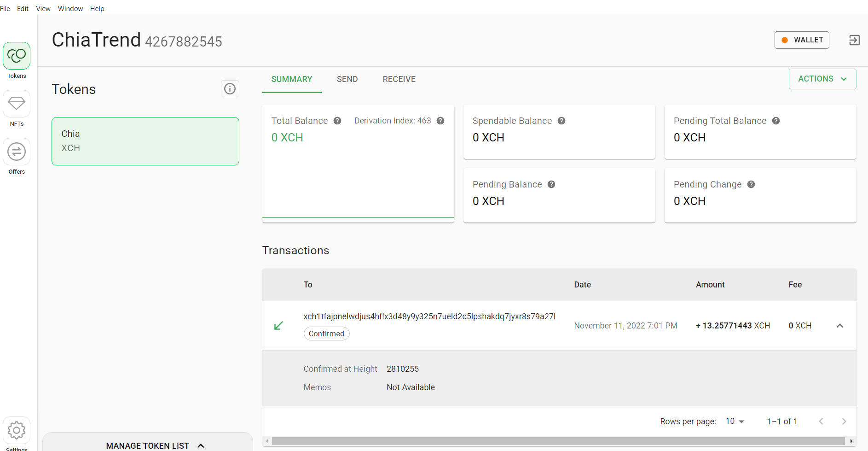
Task: Switch to the Send tab
Action: click(347, 79)
